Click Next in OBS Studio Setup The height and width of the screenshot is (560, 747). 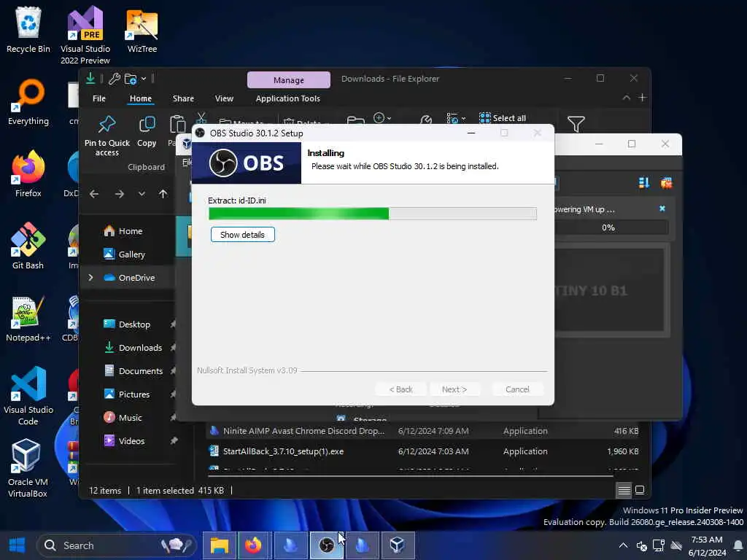[454, 389]
